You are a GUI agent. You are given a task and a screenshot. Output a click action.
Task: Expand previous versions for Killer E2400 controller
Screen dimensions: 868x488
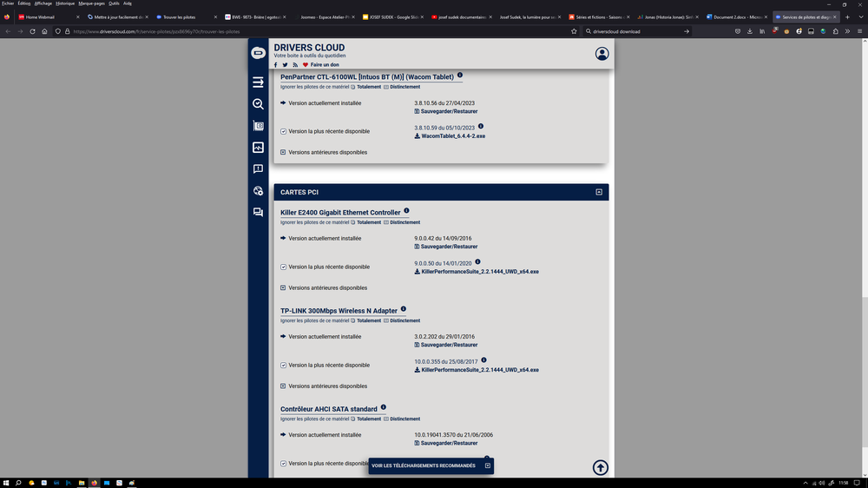[284, 288]
